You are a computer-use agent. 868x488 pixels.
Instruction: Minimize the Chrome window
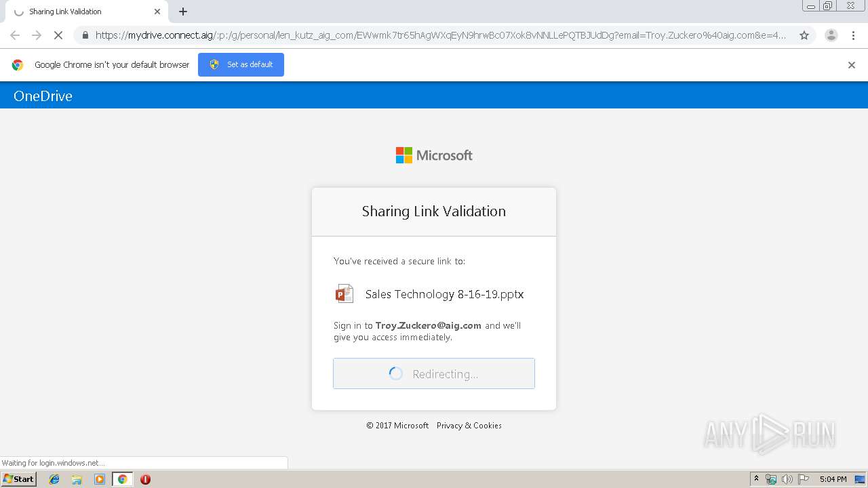[x=811, y=5]
